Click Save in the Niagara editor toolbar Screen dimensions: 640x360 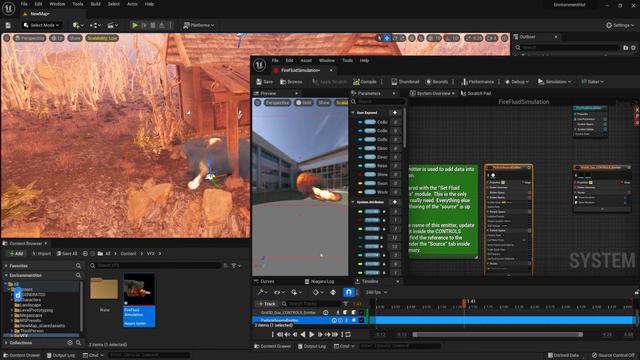point(264,82)
